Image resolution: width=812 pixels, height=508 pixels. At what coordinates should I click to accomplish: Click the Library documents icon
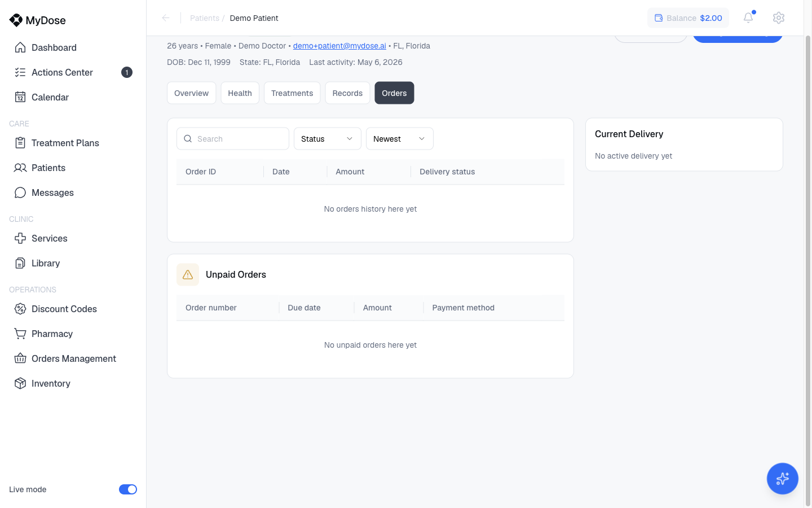click(20, 263)
